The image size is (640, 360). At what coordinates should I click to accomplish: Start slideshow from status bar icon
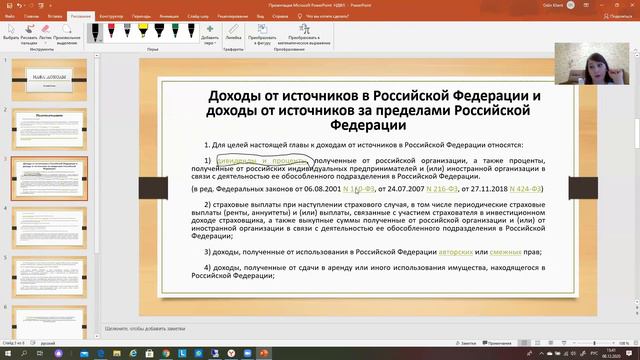pos(564,343)
